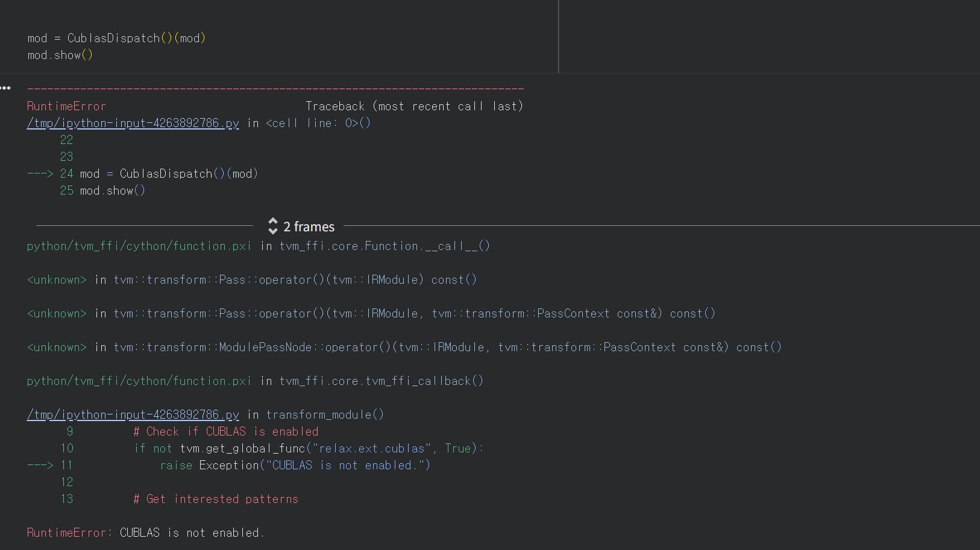Open the ipython-input link beside transform_module()
980x550 pixels.
[x=133, y=414]
